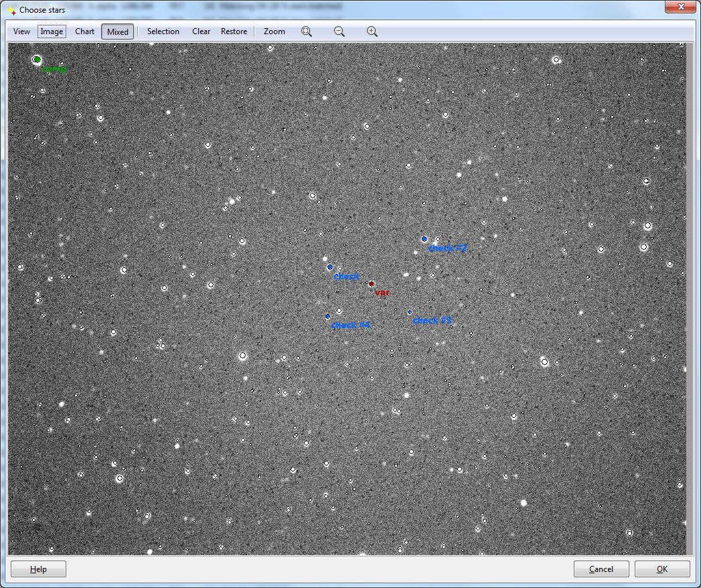The height and width of the screenshot is (588, 701).
Task: Switch to Image display mode
Action: 52,31
